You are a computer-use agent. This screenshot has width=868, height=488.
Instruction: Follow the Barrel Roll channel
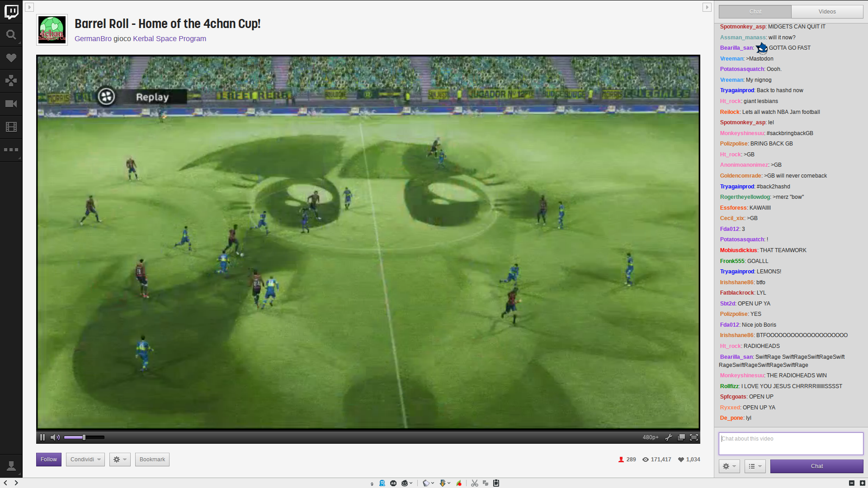coord(49,460)
